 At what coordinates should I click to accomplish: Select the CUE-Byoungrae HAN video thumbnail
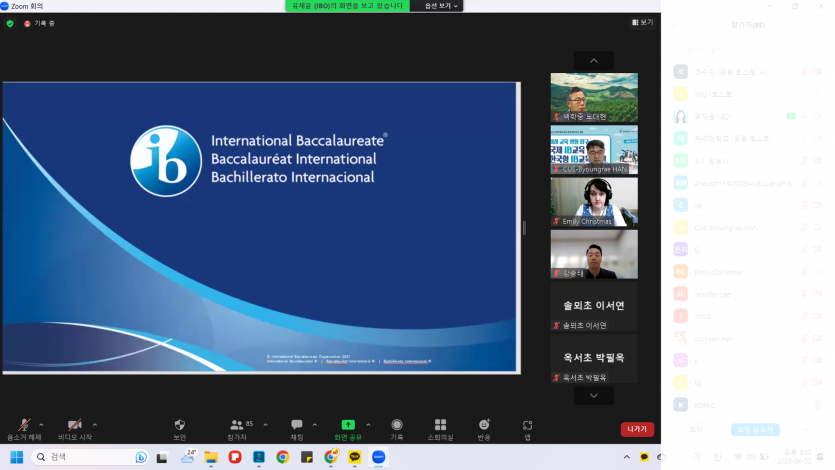point(594,150)
